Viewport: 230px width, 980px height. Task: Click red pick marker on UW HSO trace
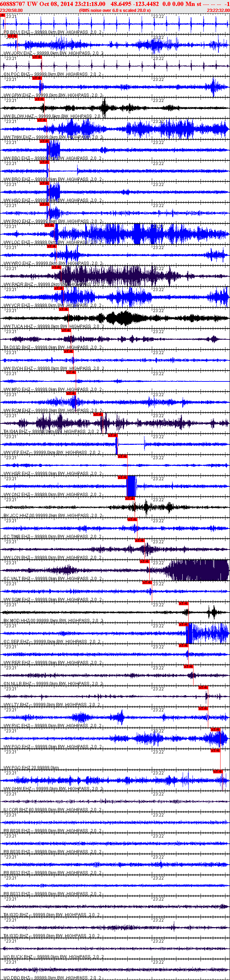click(45, 184)
